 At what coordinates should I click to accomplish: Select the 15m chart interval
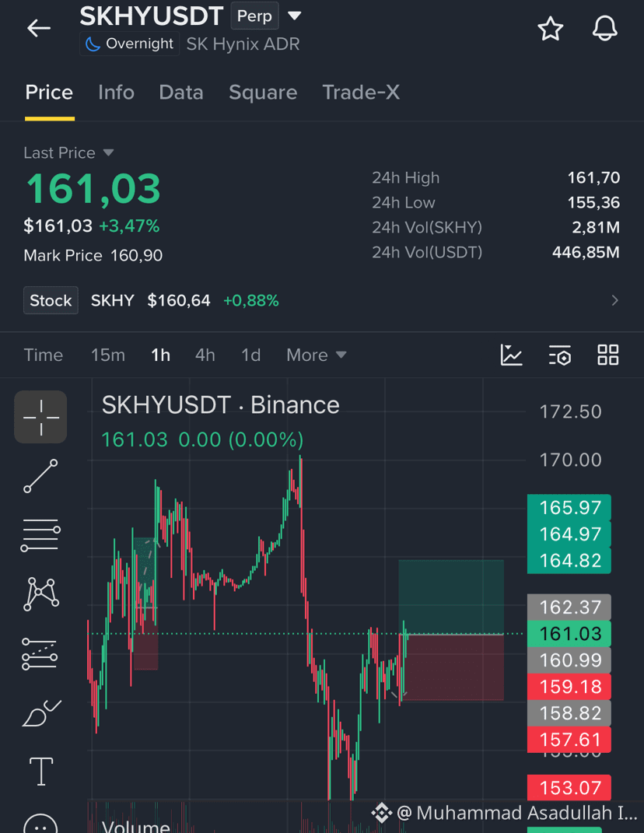[x=108, y=355]
